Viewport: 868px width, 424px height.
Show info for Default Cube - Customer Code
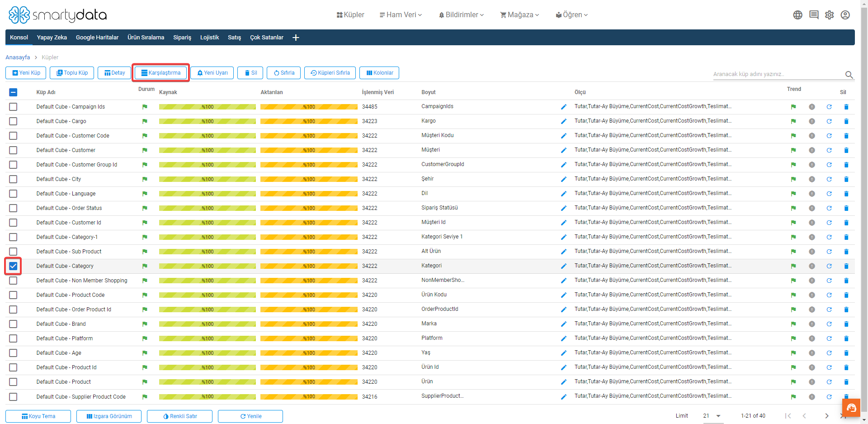coord(812,136)
